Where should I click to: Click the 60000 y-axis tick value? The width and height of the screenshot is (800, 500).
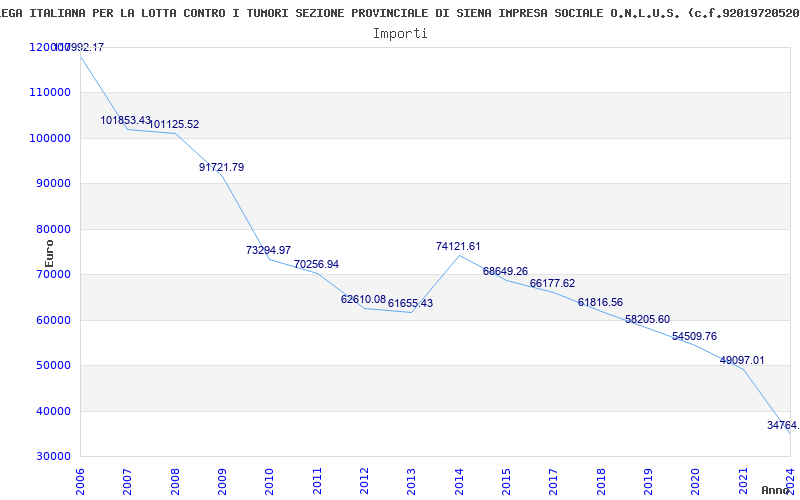[56, 320]
